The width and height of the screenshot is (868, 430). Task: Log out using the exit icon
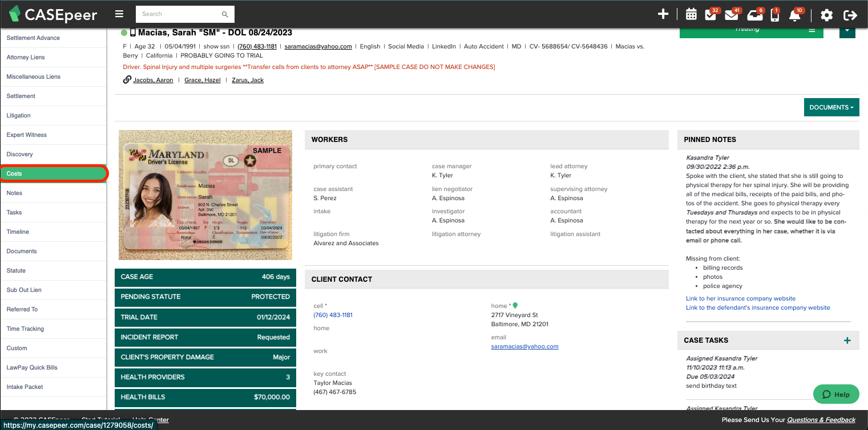point(850,14)
